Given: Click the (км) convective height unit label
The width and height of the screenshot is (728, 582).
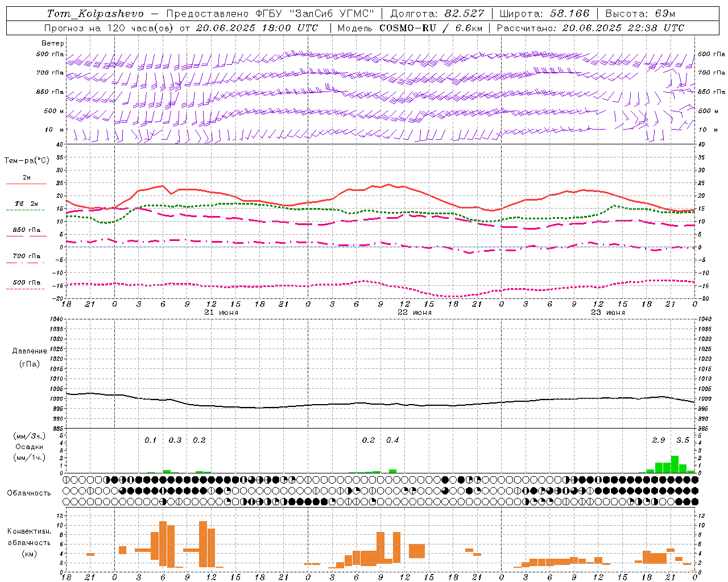Looking at the screenshot, I should [29, 554].
